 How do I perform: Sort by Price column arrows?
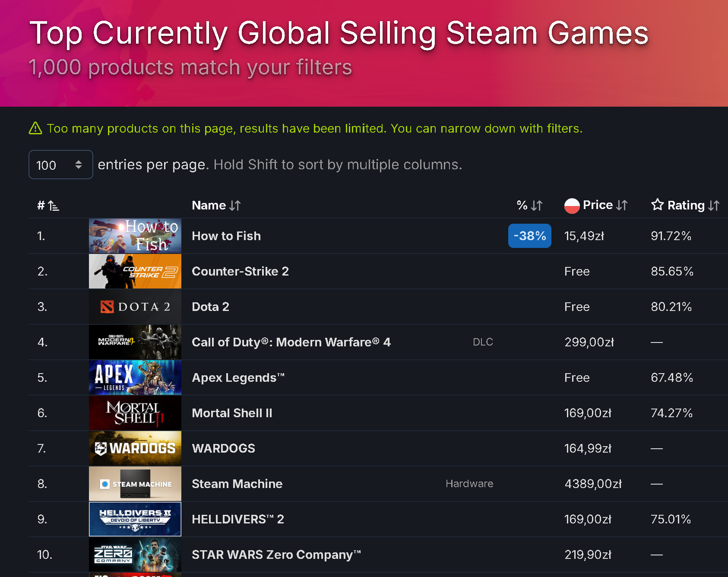click(622, 205)
